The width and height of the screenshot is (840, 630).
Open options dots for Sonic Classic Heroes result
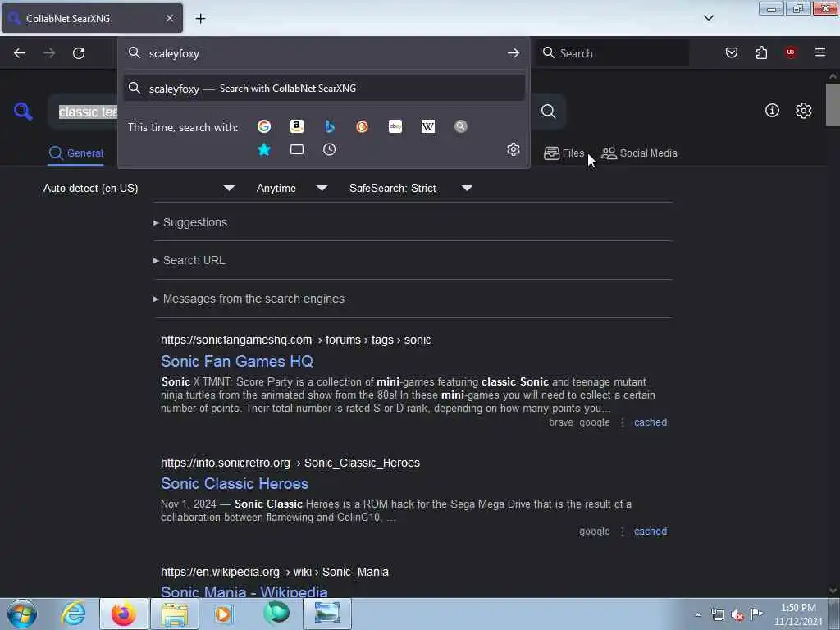[x=623, y=532]
